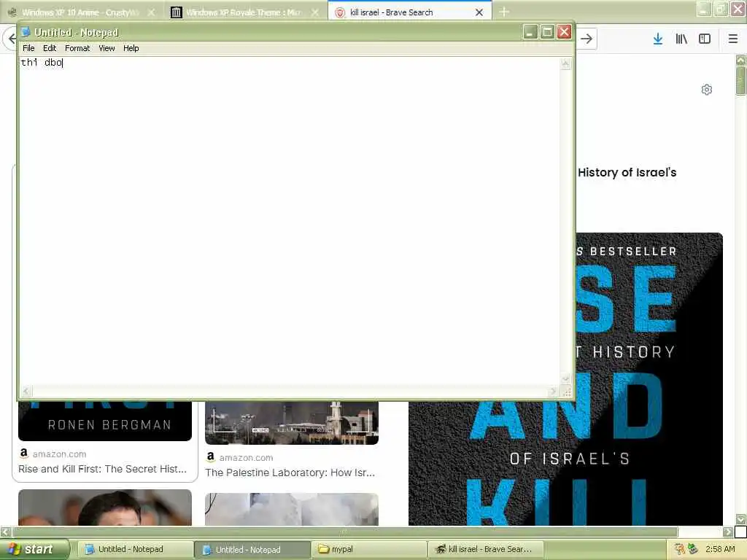
Task: Open the browser downloads panel
Action: (x=658, y=39)
